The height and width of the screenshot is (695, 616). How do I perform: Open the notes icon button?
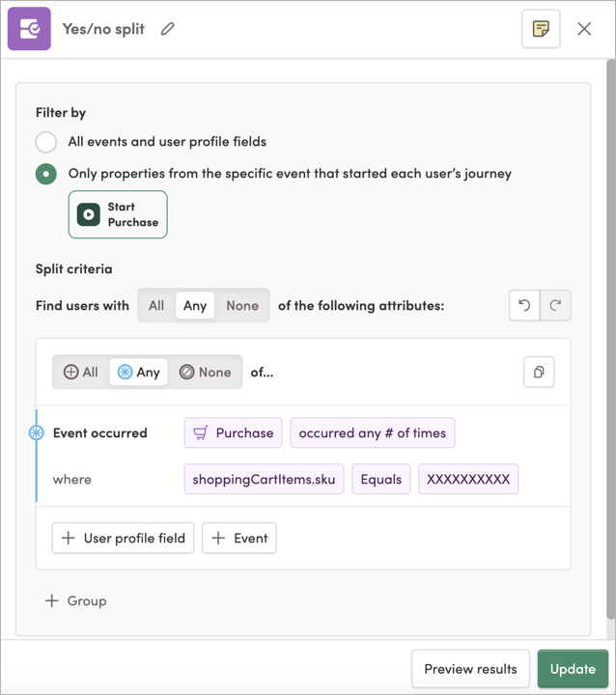tap(541, 29)
